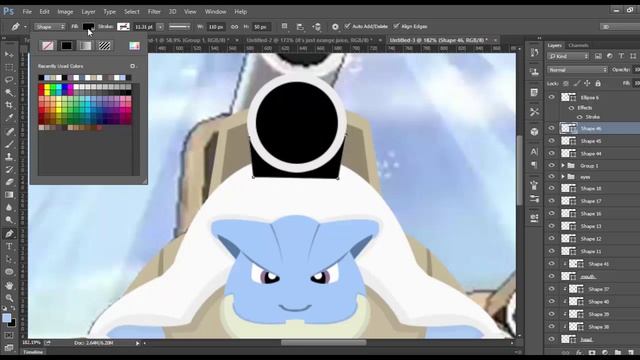Filter layers by pixel layer icon

598,56
